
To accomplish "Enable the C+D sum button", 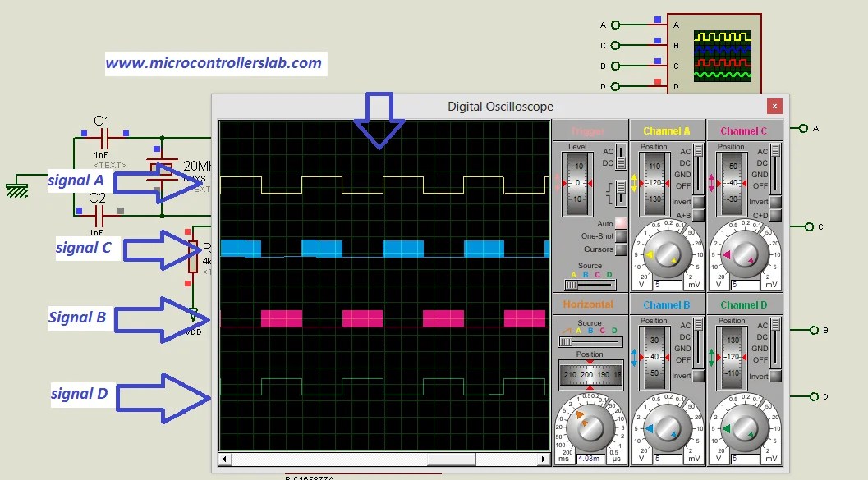I will (x=775, y=215).
